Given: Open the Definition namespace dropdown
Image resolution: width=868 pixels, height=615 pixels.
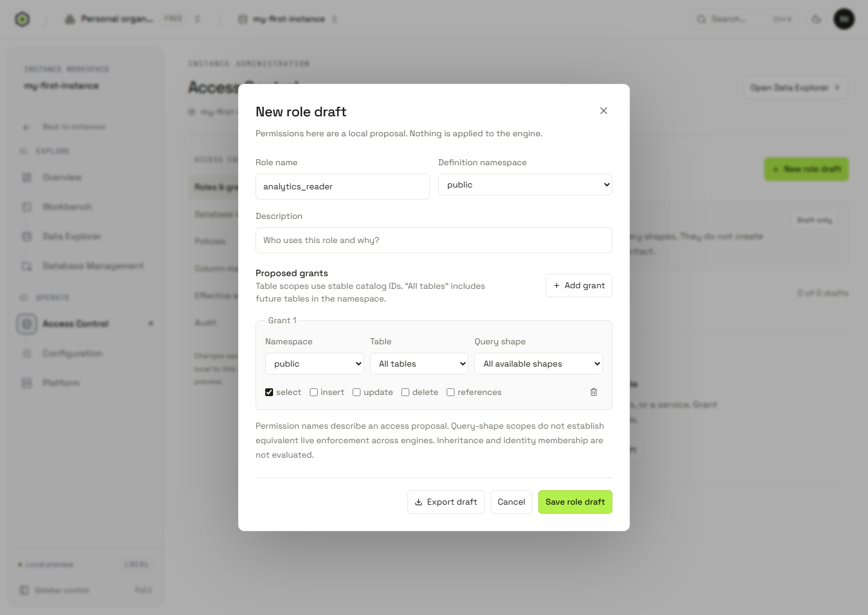Looking at the screenshot, I should click(525, 184).
